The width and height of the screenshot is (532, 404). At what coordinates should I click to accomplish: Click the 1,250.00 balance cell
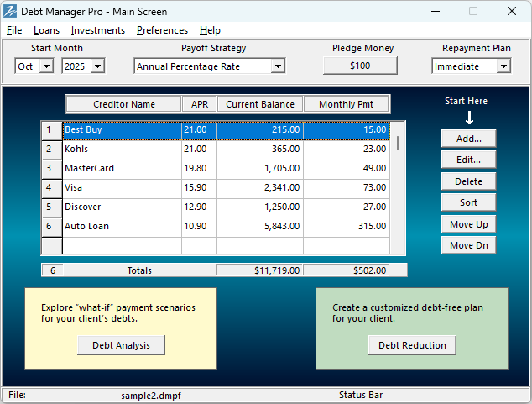[260, 208]
